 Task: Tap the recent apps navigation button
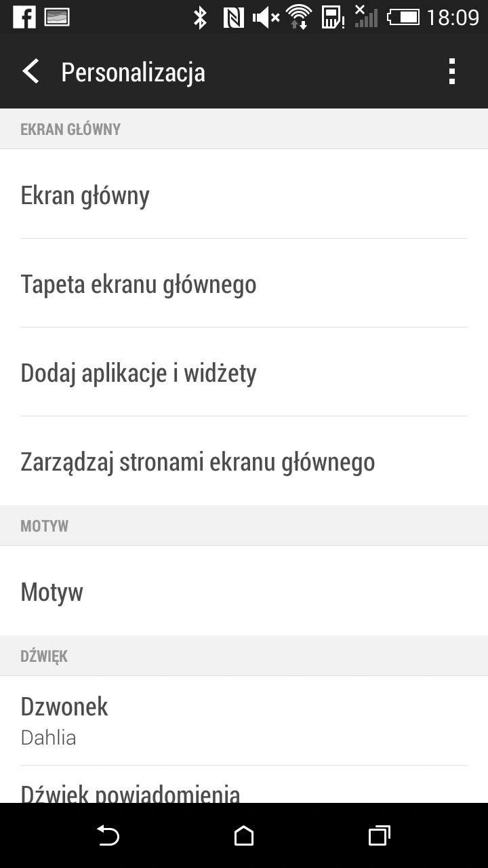coord(380,835)
